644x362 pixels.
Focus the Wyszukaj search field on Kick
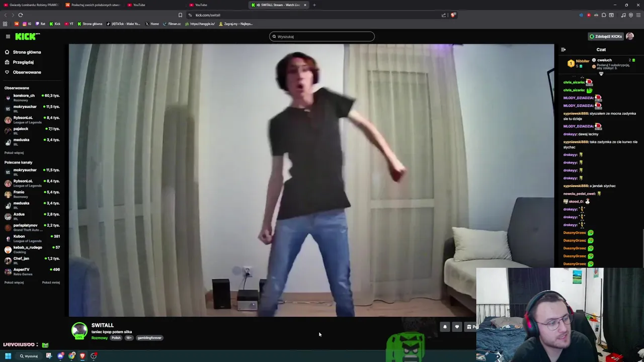coord(322,36)
